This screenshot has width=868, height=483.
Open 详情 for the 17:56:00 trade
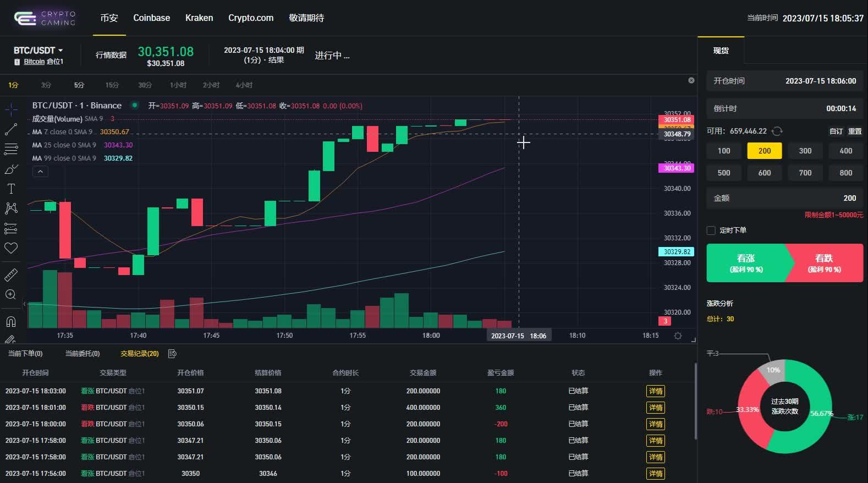pos(655,474)
